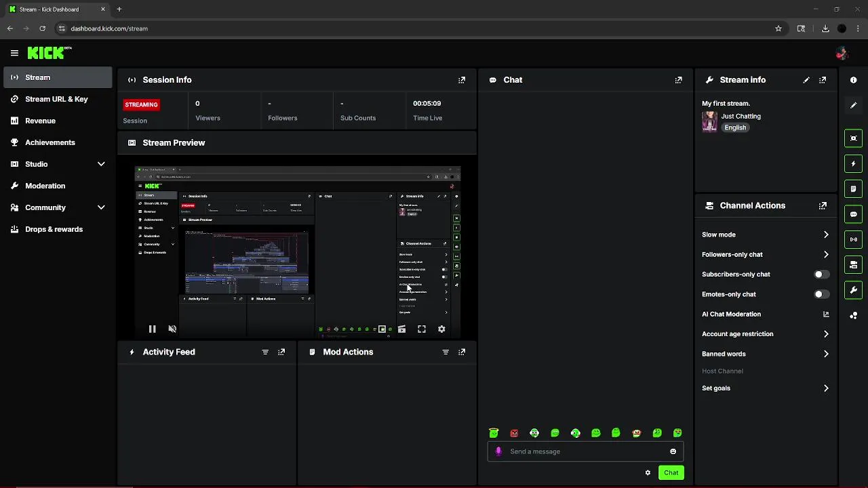
Task: Open Stream URL & Key page
Action: tap(58, 99)
